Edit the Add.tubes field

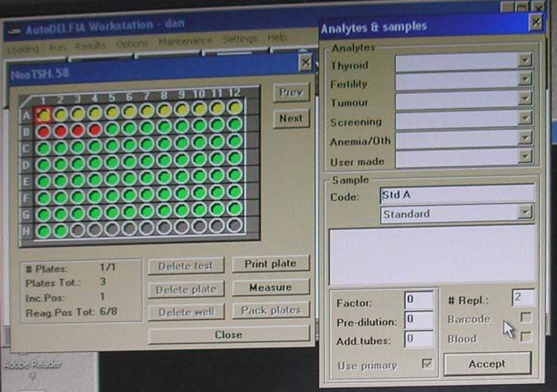[419, 339]
